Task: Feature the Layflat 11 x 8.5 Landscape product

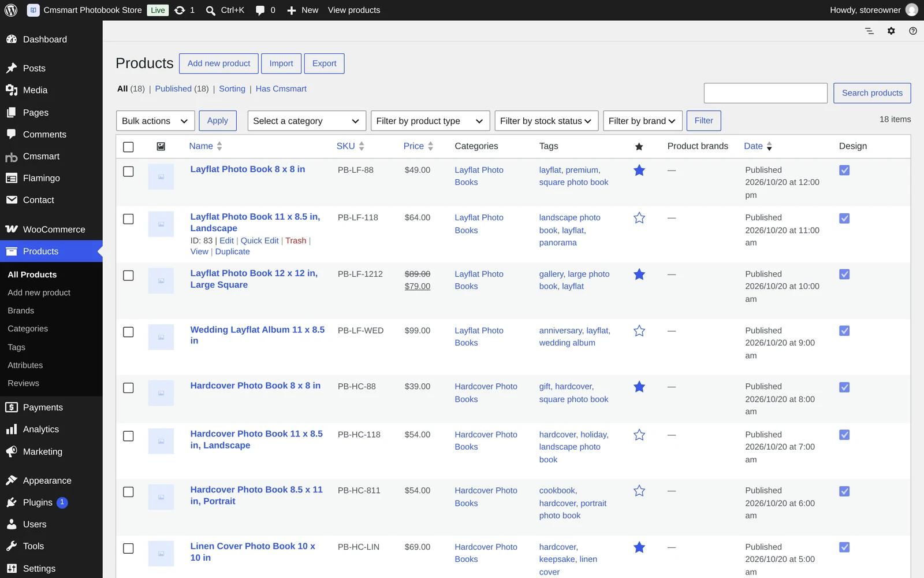Action: tap(639, 218)
